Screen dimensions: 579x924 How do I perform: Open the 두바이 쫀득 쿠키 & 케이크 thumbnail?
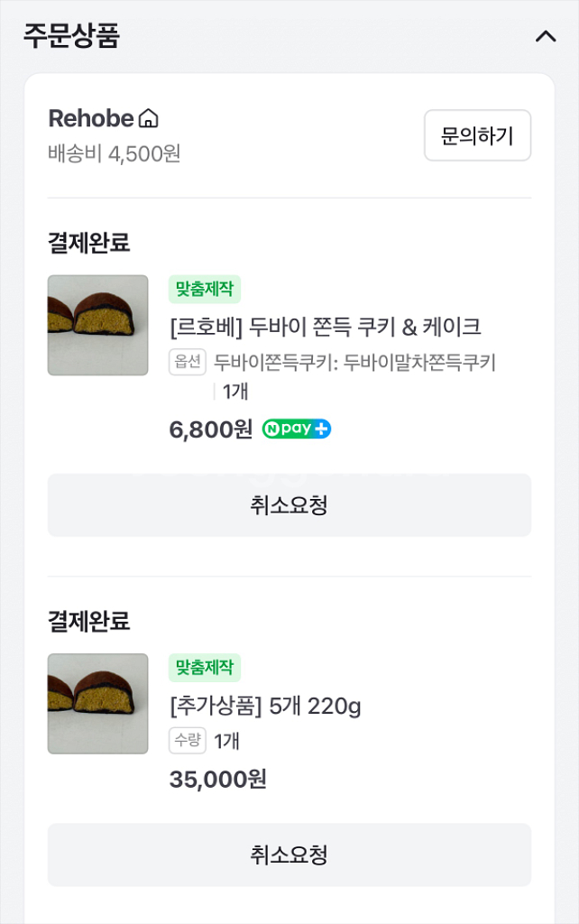(97, 325)
